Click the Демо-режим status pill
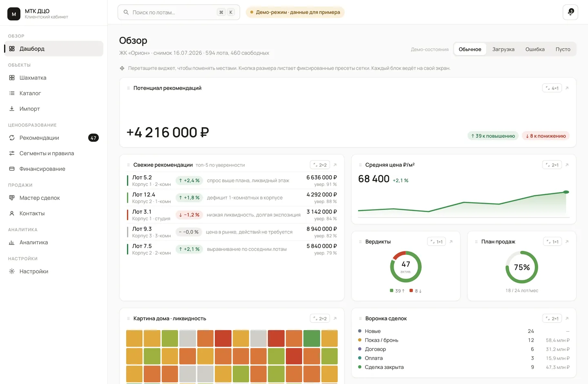The height and width of the screenshot is (384, 588). coord(295,12)
